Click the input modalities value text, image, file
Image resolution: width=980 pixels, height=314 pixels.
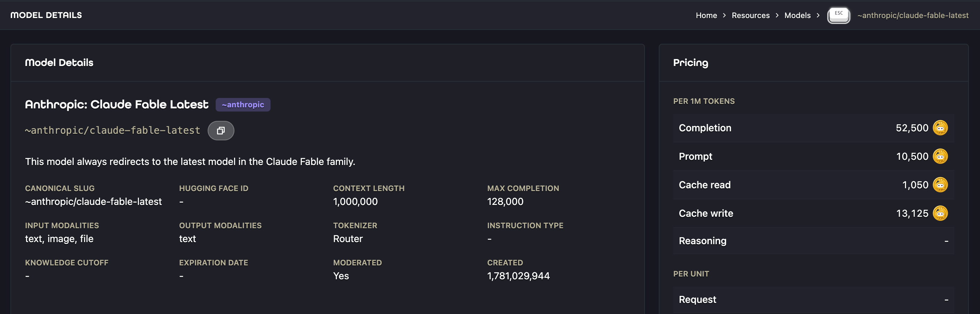click(x=59, y=239)
